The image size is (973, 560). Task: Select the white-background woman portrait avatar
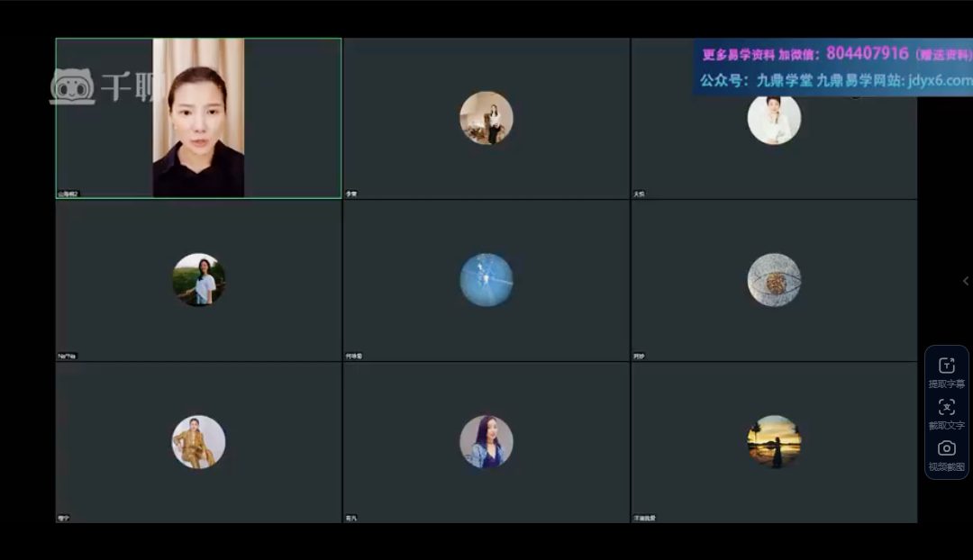(774, 119)
